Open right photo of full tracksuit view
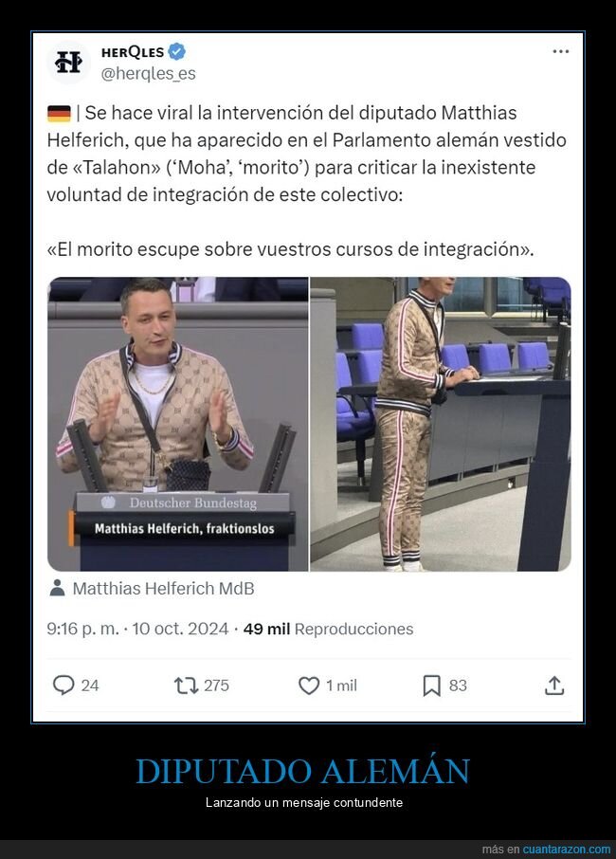This screenshot has width=616, height=859. tap(441, 424)
